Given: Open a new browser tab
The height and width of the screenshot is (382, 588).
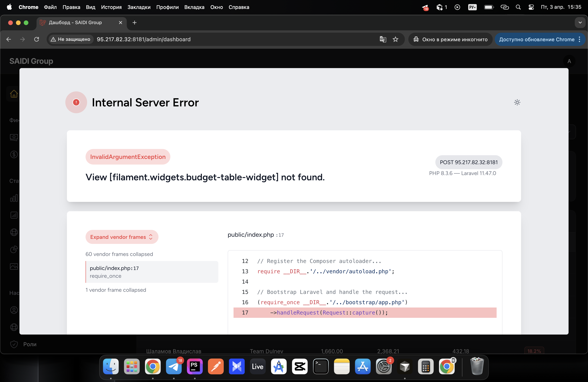Looking at the screenshot, I should [x=134, y=23].
